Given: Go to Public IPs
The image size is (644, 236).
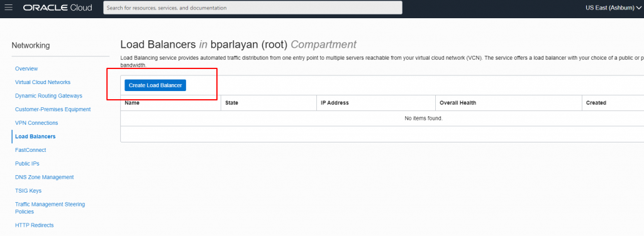Looking at the screenshot, I should coord(27,163).
